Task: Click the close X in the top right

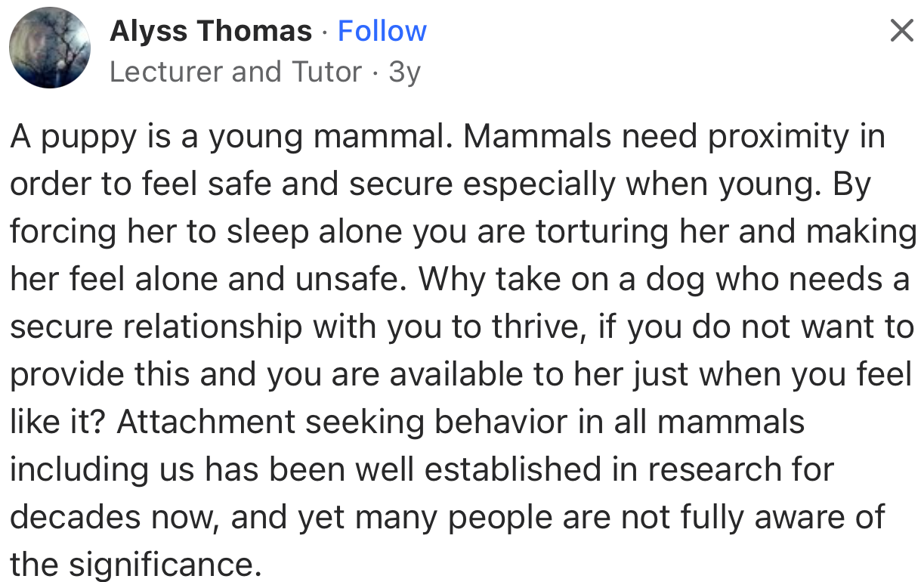Action: (x=901, y=30)
